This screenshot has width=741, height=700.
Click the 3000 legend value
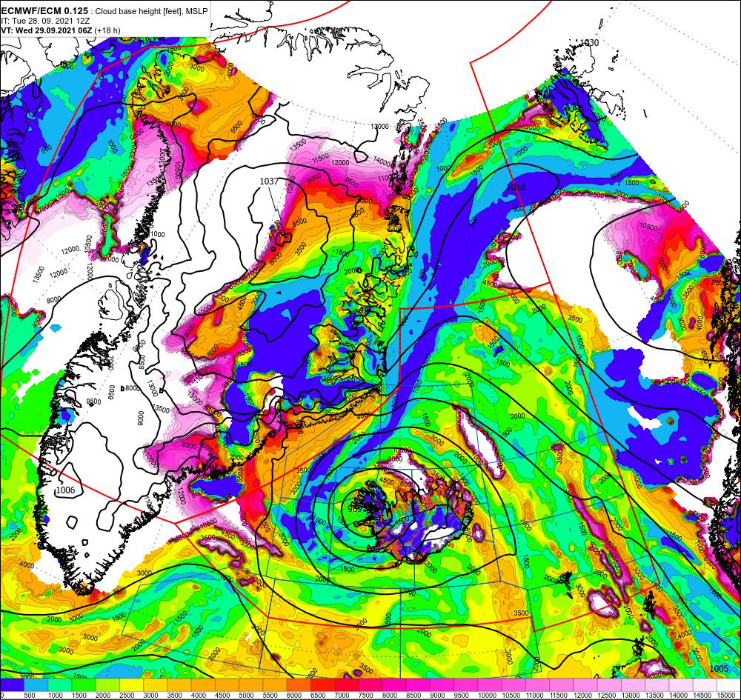(150, 696)
